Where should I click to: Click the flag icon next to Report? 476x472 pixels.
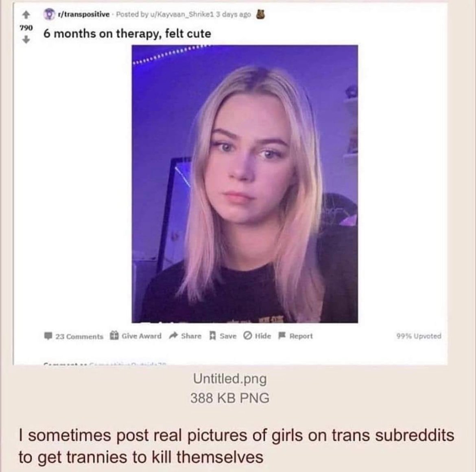[x=282, y=336]
